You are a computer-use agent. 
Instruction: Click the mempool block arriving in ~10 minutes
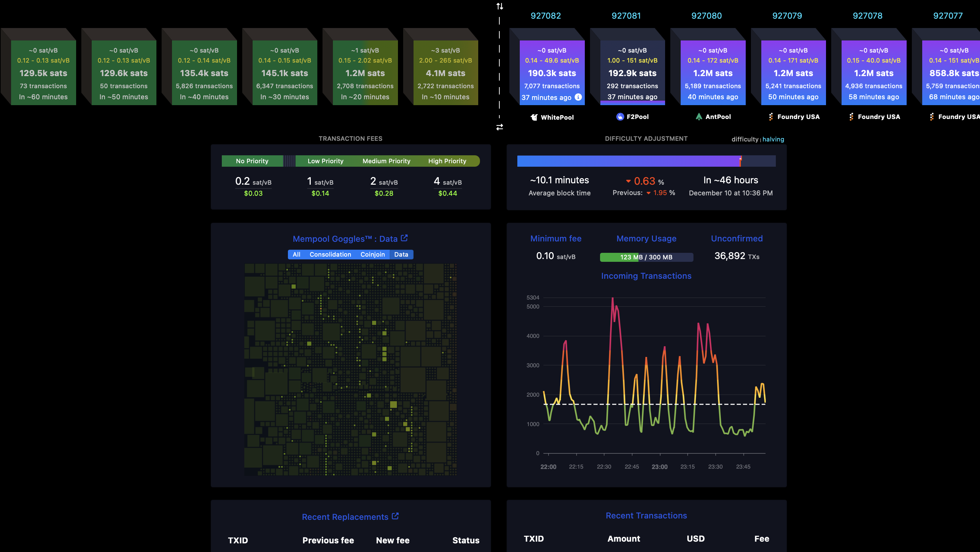tap(445, 72)
